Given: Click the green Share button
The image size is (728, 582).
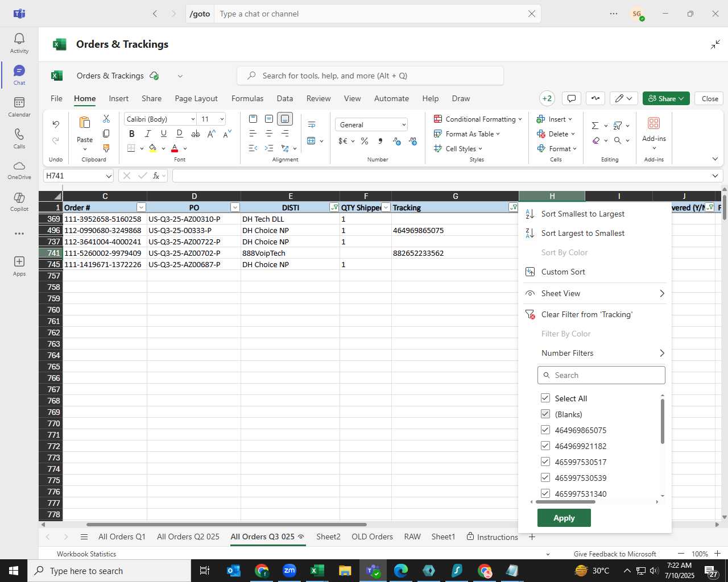Looking at the screenshot, I should [666, 98].
